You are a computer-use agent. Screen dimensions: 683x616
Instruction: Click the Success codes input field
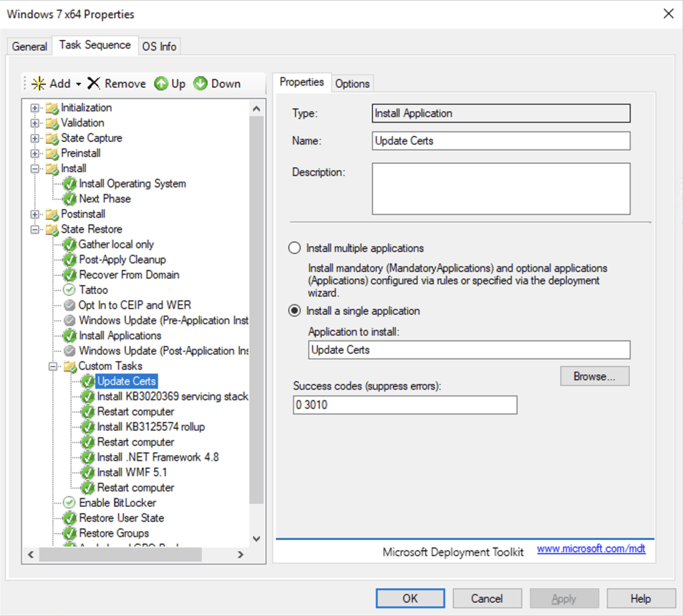tap(404, 405)
